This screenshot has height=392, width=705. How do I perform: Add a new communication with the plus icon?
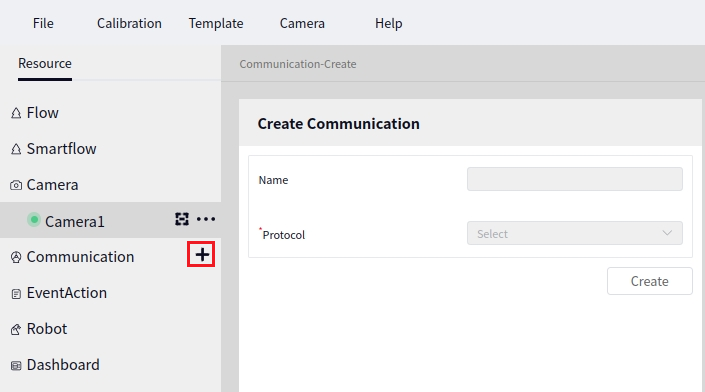point(202,255)
